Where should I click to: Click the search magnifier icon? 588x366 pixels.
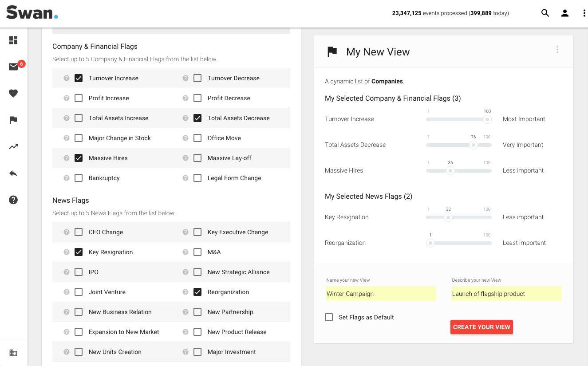tap(545, 13)
